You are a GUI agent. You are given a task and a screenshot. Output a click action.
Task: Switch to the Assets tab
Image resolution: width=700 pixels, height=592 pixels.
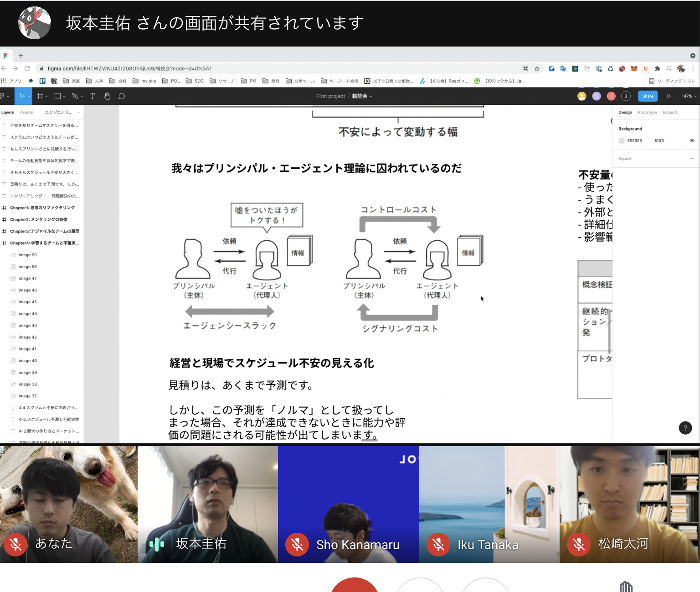(x=26, y=112)
